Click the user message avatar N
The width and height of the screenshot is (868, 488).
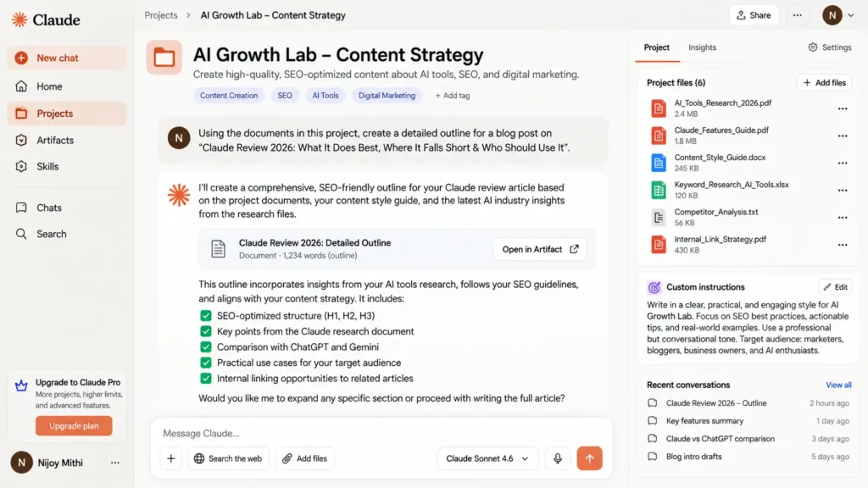coord(179,138)
